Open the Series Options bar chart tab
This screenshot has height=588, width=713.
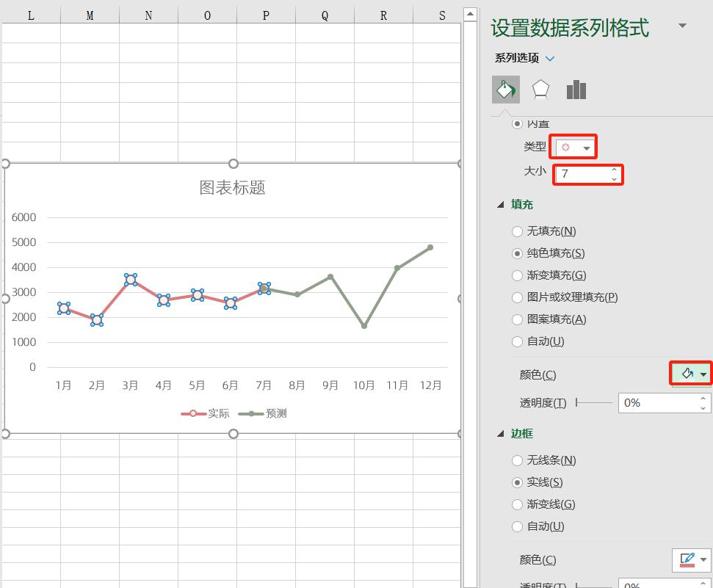(576, 90)
